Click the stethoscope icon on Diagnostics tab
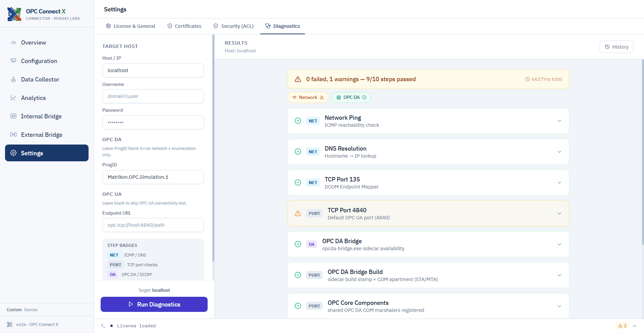This screenshot has width=644, height=333. (x=268, y=26)
